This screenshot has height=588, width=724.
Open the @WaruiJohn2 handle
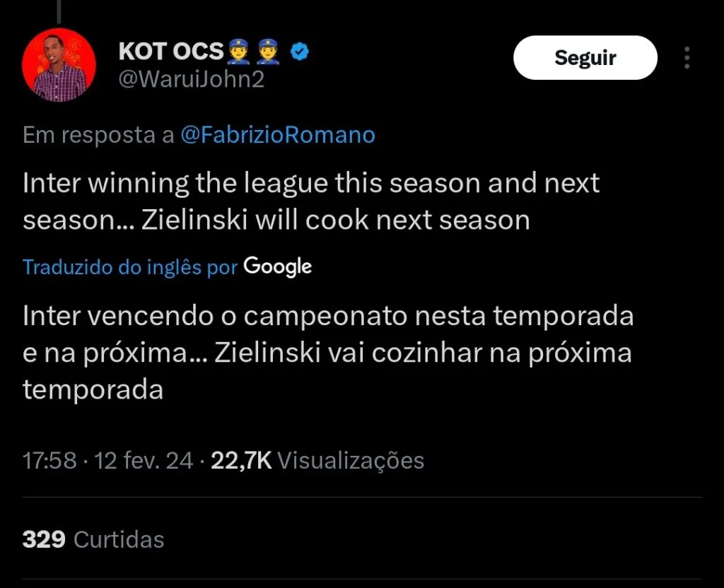click(x=191, y=79)
